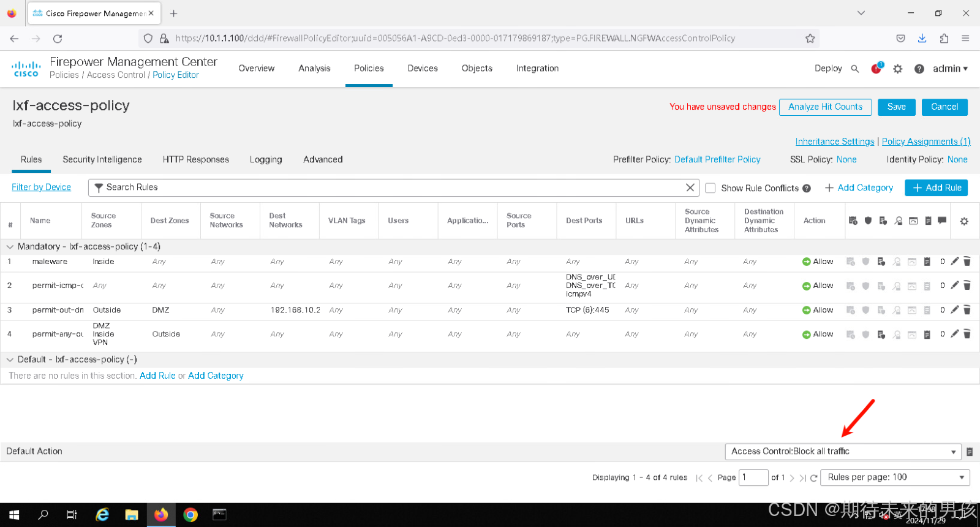This screenshot has height=527, width=980.
Task: Click intrusion policy shield icon on permit-icmp row
Action: coord(866,286)
